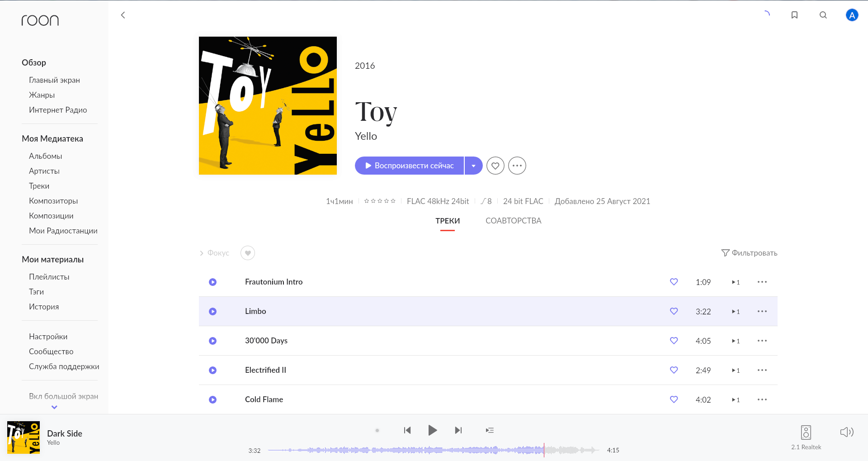Expand the Фокус focus panel
Viewport: 868px width, 461px height.
(215, 253)
